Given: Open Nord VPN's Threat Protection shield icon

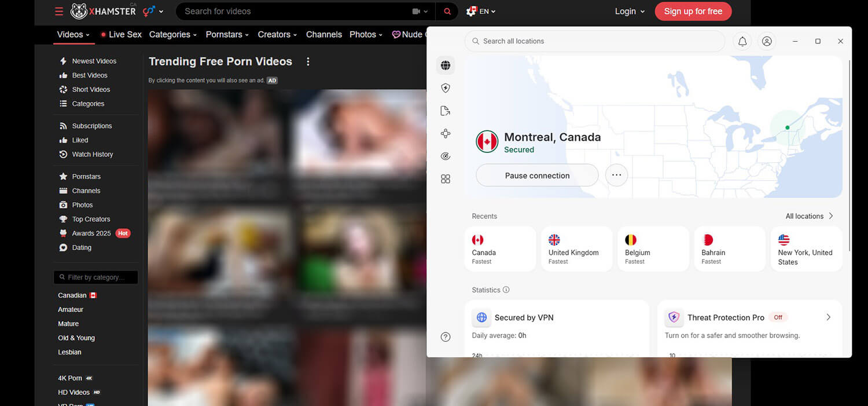Looking at the screenshot, I should [446, 87].
